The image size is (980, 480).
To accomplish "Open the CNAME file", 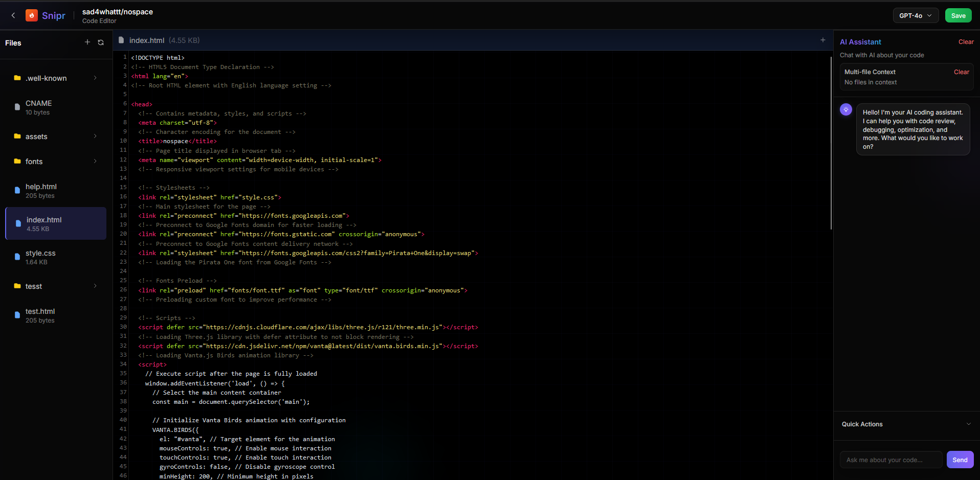I will tap(56, 107).
